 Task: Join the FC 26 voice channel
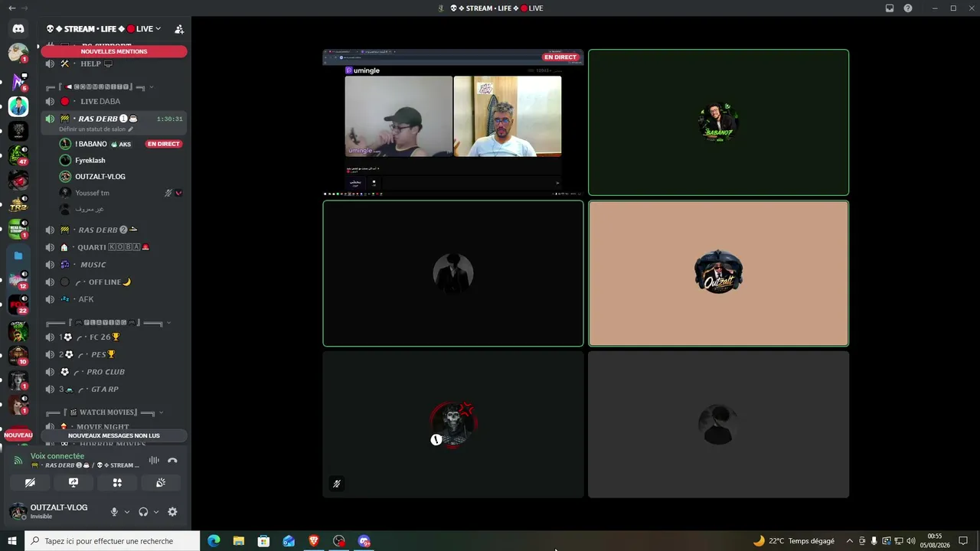(x=114, y=337)
